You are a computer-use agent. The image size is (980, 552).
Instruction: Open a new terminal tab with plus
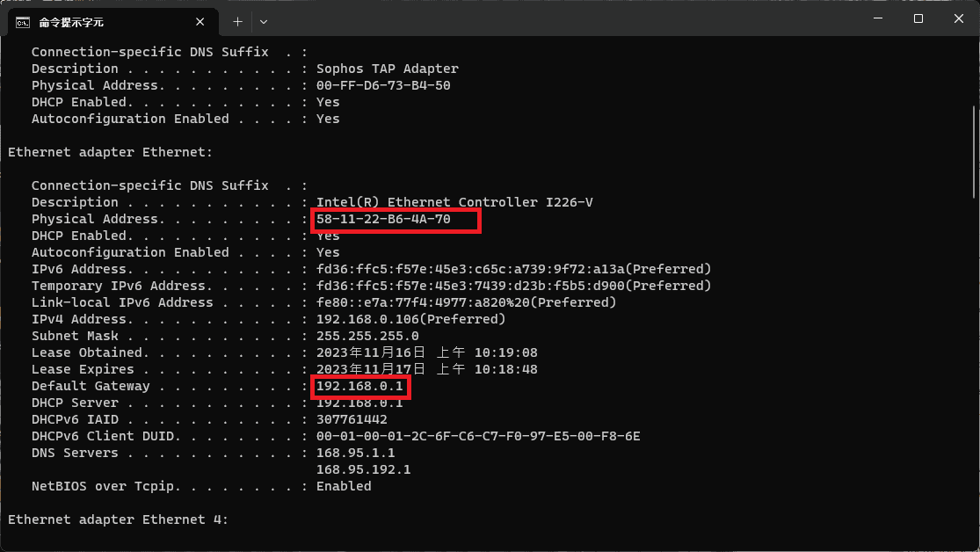(x=237, y=21)
